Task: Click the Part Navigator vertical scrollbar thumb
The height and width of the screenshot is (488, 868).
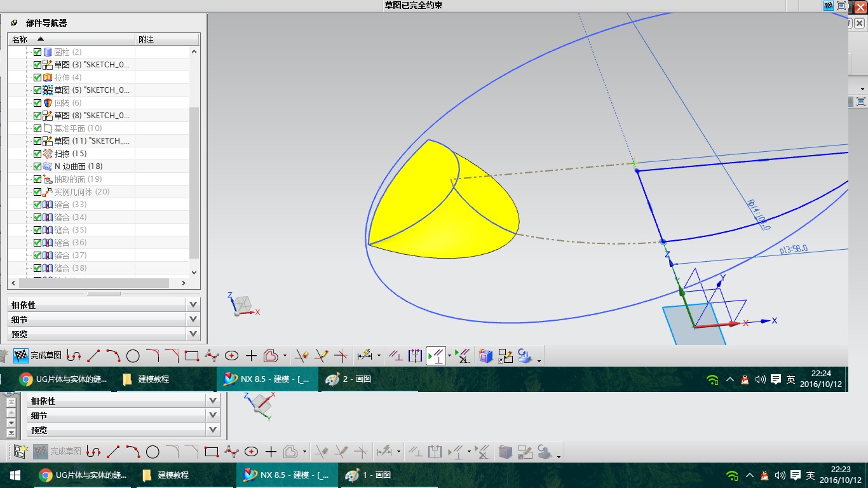Action: pos(194,183)
